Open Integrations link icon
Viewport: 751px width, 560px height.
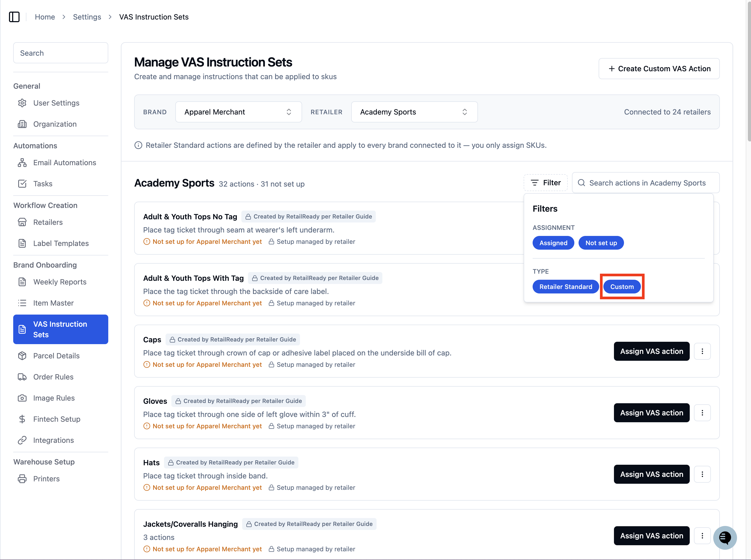[x=22, y=440]
